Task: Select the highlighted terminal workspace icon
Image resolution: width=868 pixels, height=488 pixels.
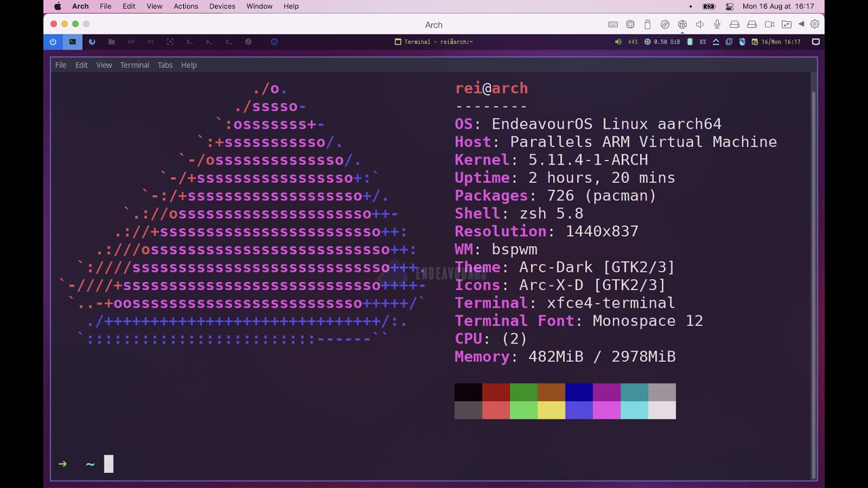Action: [73, 41]
